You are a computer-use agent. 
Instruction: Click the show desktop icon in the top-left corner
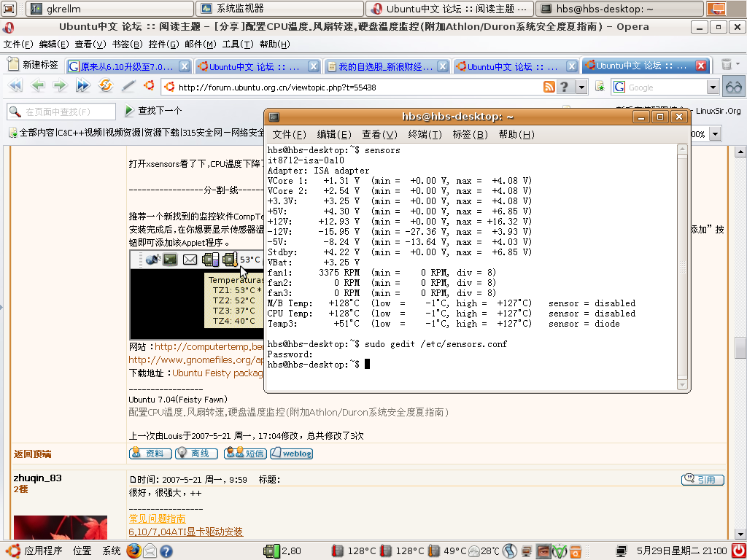pyautogui.click(x=9, y=8)
